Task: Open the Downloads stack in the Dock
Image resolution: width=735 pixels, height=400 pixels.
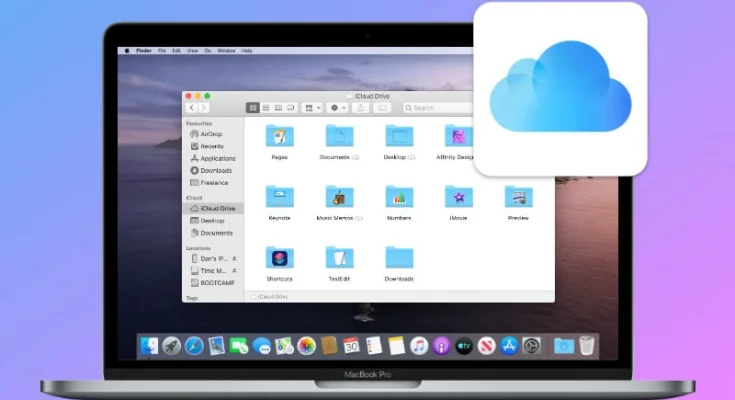Action: (563, 346)
